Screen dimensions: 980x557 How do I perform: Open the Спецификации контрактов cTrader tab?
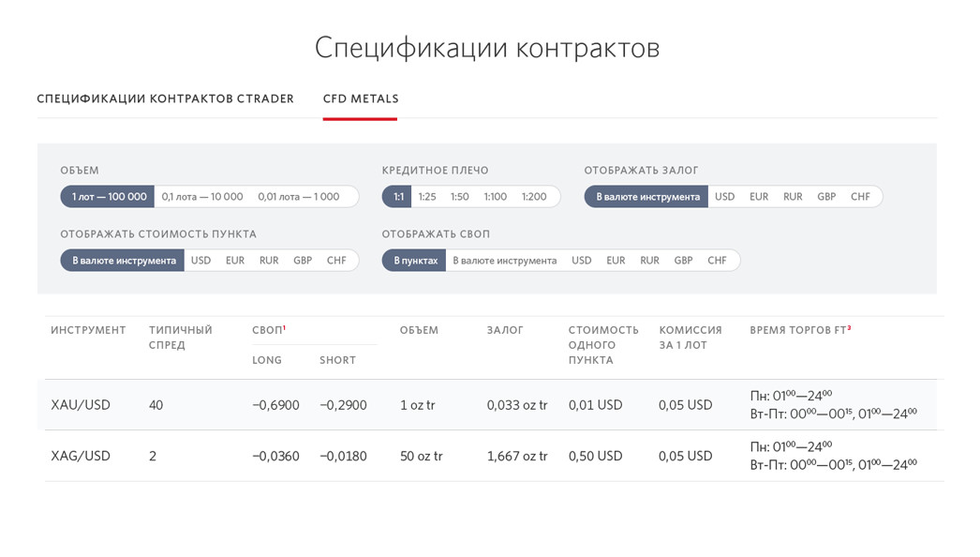pyautogui.click(x=165, y=98)
